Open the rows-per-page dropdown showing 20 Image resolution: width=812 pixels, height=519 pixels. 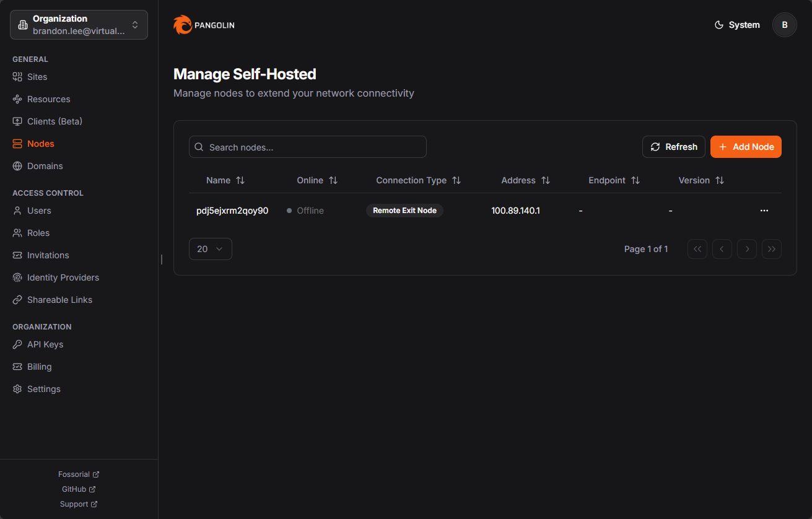pyautogui.click(x=211, y=249)
